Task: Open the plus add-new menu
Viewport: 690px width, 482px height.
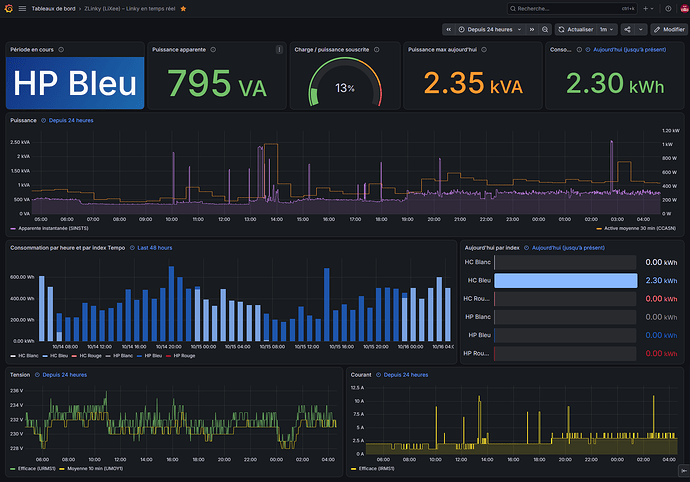Action: 648,8
